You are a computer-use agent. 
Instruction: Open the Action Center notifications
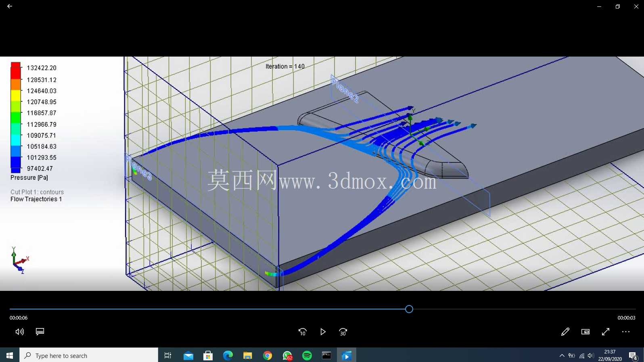[x=633, y=356]
